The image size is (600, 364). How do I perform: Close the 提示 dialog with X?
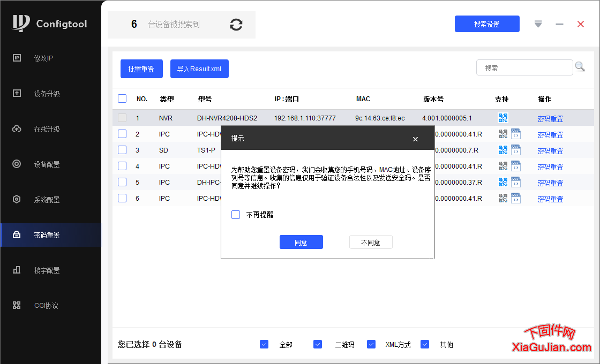[415, 139]
